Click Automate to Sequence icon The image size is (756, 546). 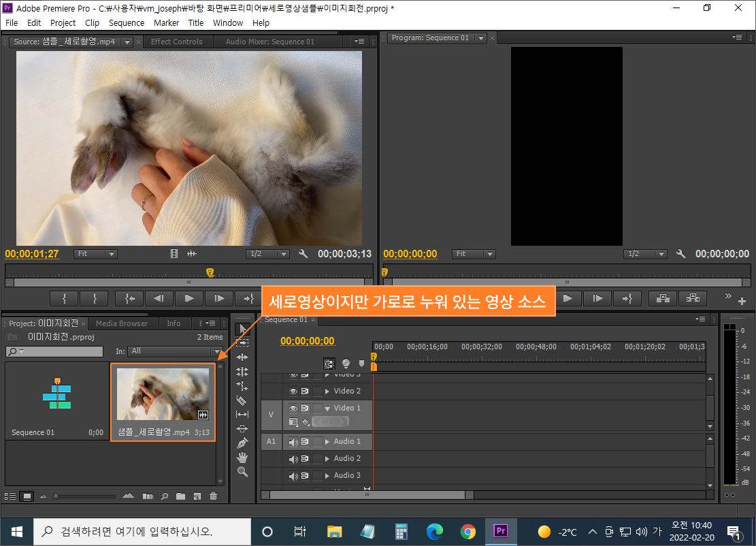pos(148,496)
